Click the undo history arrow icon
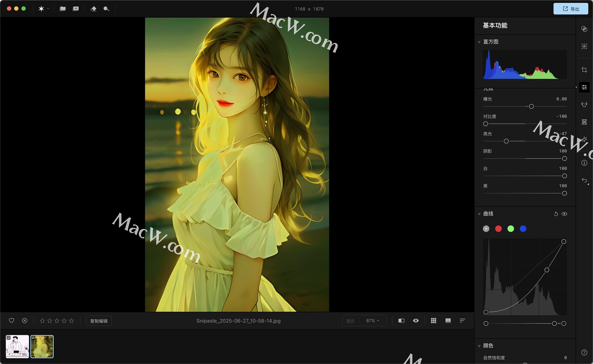Image resolution: width=593 pixels, height=364 pixels. coord(585,181)
